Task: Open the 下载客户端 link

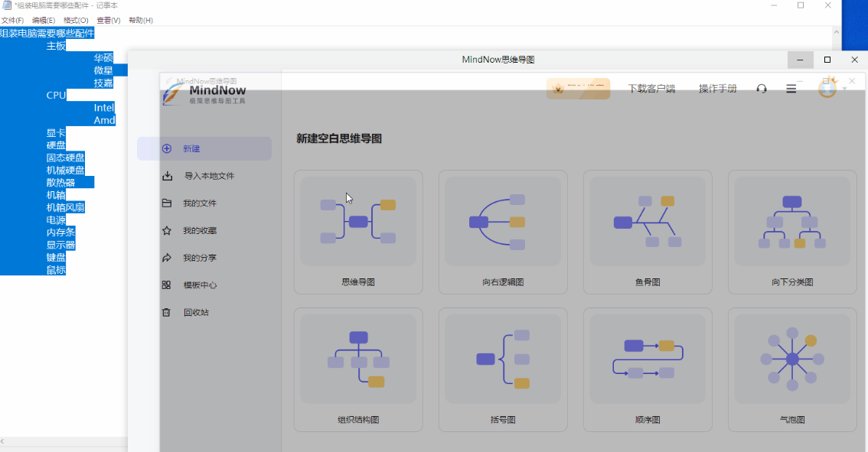Action: pos(651,89)
